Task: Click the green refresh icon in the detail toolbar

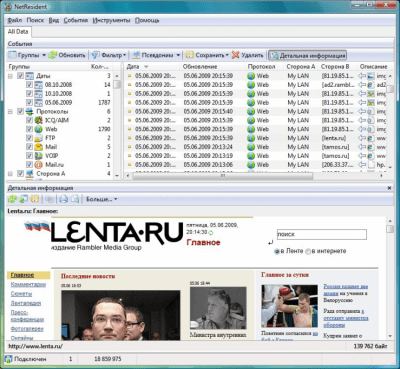Action: [x=12, y=199]
